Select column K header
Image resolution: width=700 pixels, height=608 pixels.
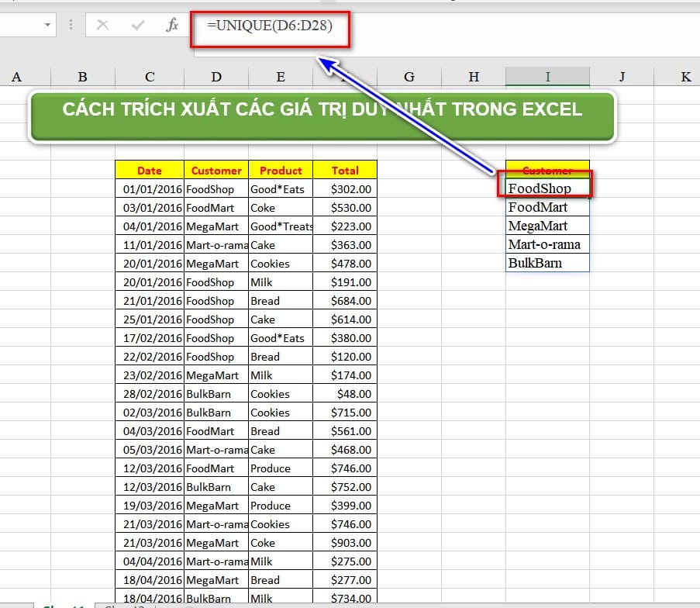click(685, 77)
